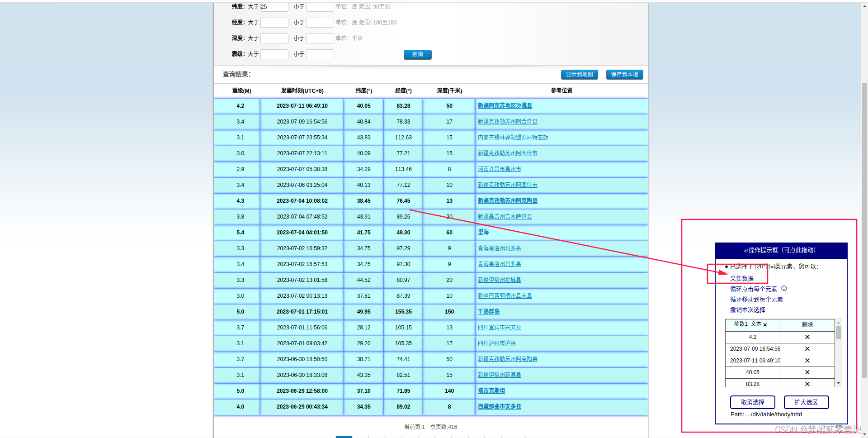Click the 深度(千米) column header
This screenshot has height=438, width=868.
(x=449, y=91)
